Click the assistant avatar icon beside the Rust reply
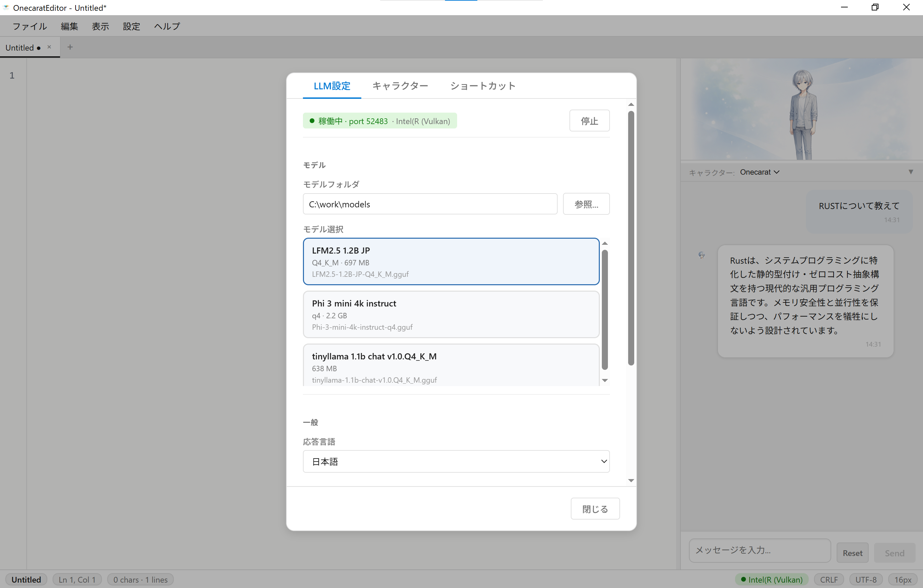This screenshot has height=588, width=923. tap(701, 255)
